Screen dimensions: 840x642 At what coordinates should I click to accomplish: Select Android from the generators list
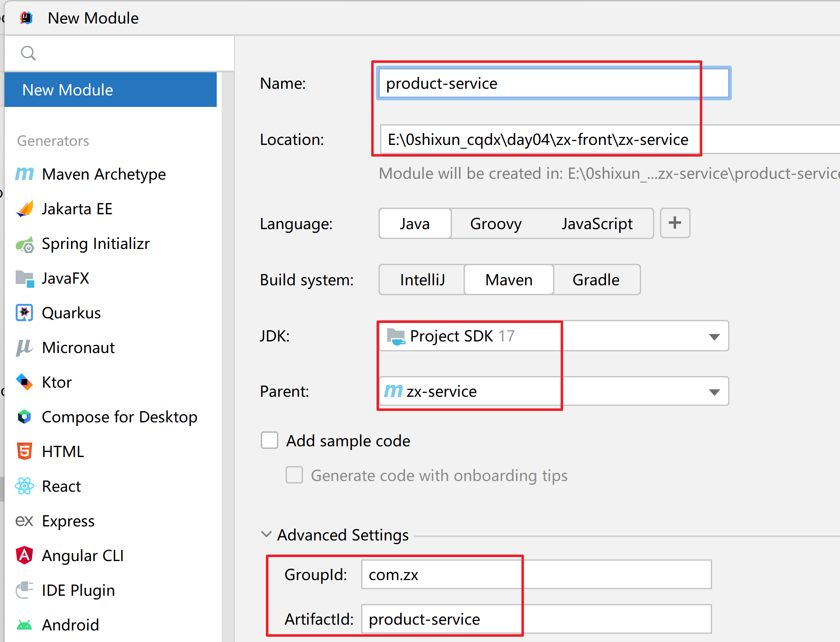[x=71, y=625]
